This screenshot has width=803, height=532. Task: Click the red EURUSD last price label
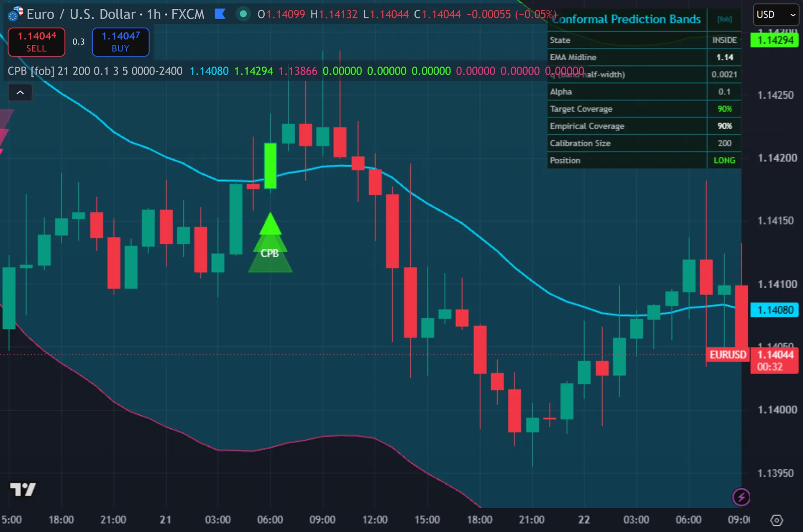(728, 355)
